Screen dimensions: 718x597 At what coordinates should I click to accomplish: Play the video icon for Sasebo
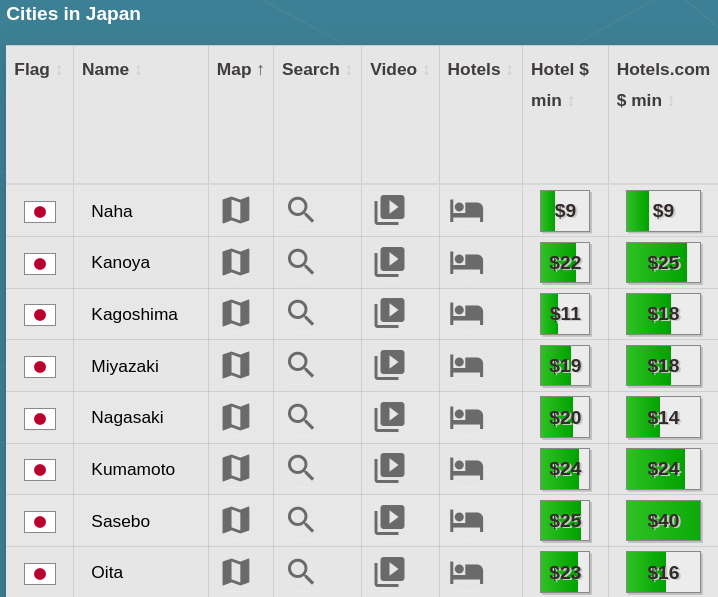[389, 520]
